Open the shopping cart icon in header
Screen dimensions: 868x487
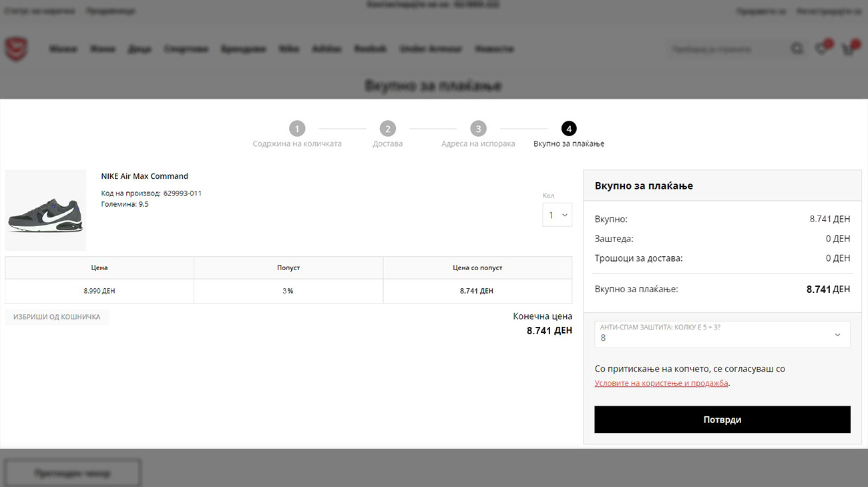pyautogui.click(x=848, y=49)
